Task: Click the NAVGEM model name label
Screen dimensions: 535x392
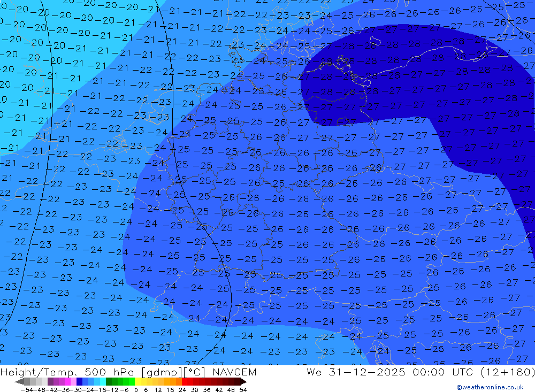Action: pyautogui.click(x=234, y=372)
